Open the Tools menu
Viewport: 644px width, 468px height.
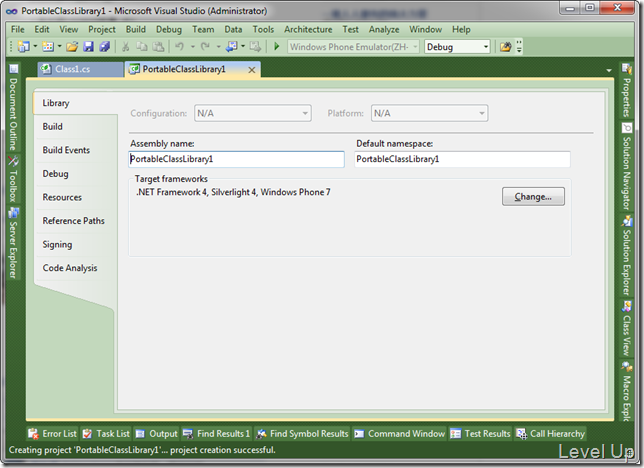pyautogui.click(x=263, y=30)
